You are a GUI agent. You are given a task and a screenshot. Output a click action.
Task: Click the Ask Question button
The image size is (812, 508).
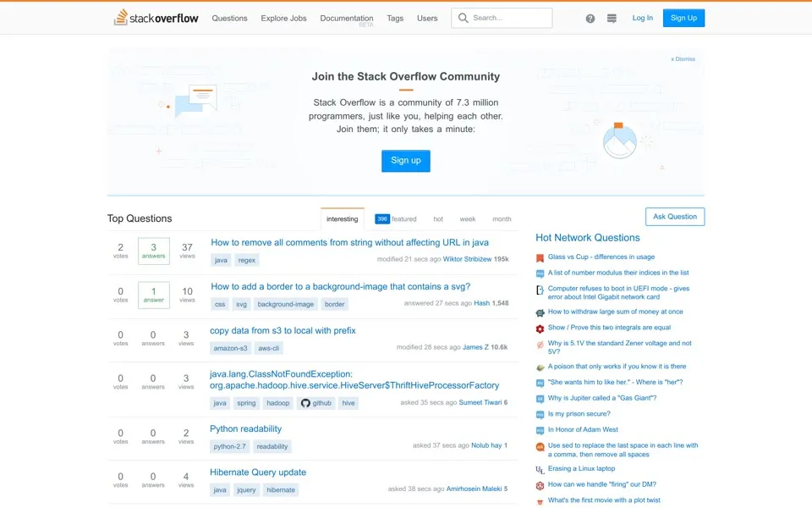point(675,217)
